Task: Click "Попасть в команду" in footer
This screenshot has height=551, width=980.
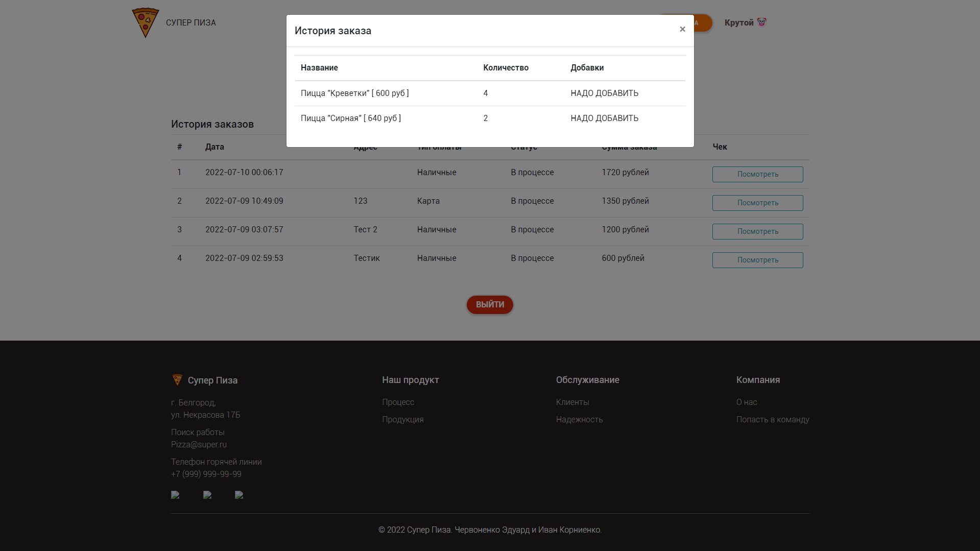Action: [773, 419]
